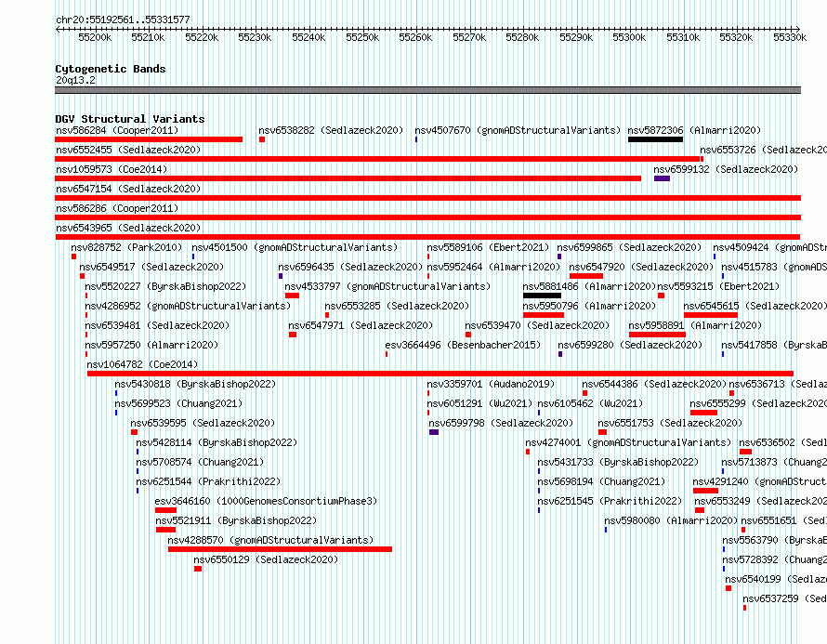Click the nsv6547920 (Sedlazeck2020) red bar
The image size is (827, 644).
click(x=586, y=276)
